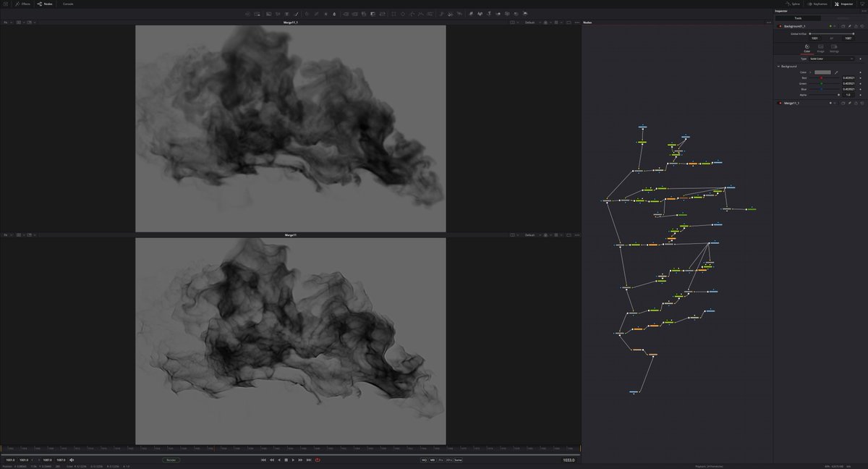Viewport: 868px width, 469px height.
Task: Adjust the Red slider
Action: pos(821,78)
